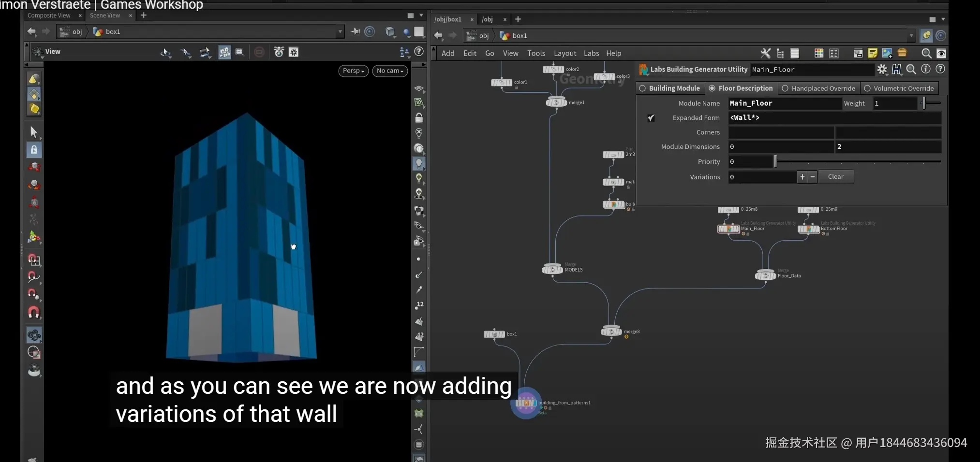
Task: Click the padlock icon on viewport right strip
Action: (x=419, y=117)
